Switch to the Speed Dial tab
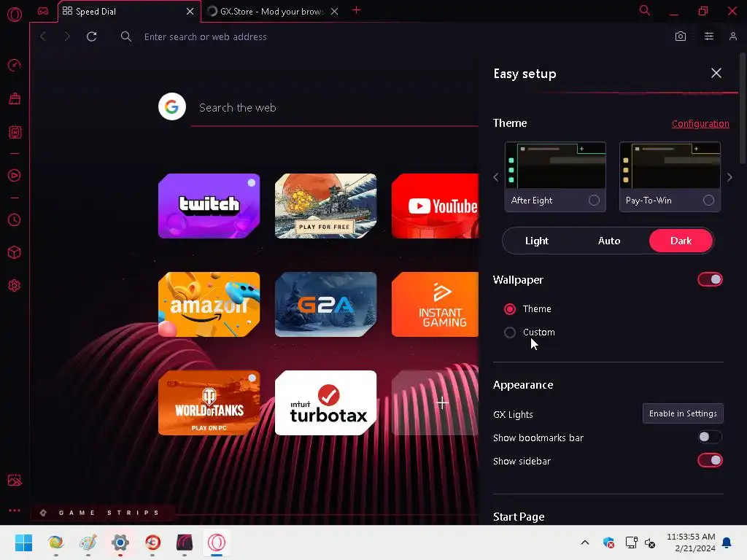 (x=128, y=12)
